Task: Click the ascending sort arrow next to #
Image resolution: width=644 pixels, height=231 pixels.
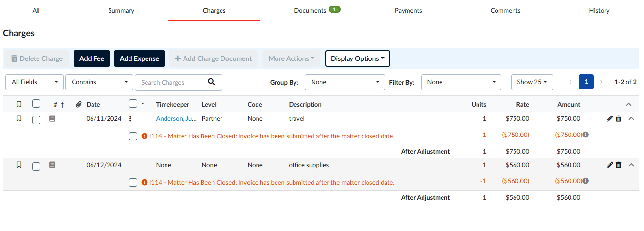Action: coord(62,104)
